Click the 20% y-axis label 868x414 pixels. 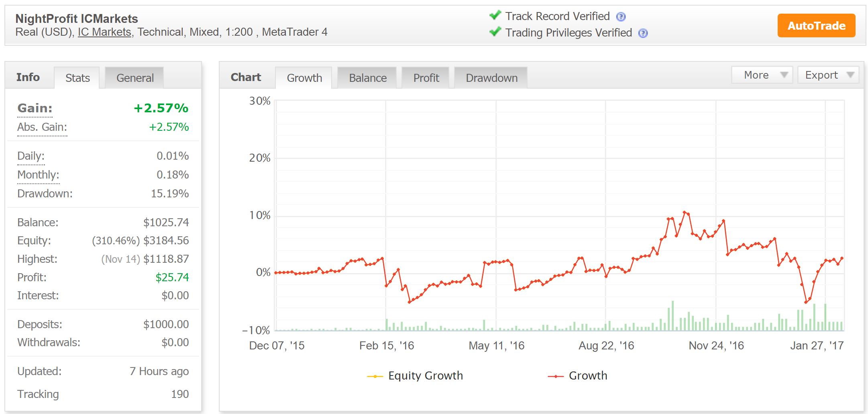260,158
